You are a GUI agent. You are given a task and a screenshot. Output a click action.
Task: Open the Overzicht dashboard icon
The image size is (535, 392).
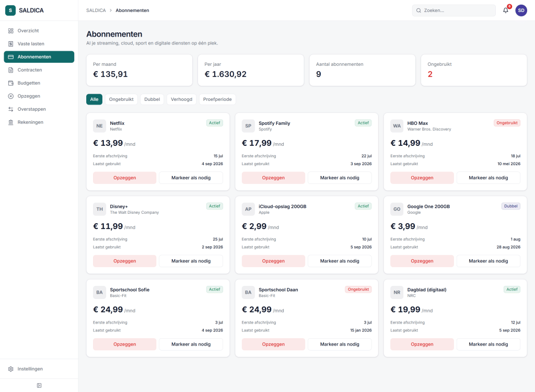(x=11, y=31)
